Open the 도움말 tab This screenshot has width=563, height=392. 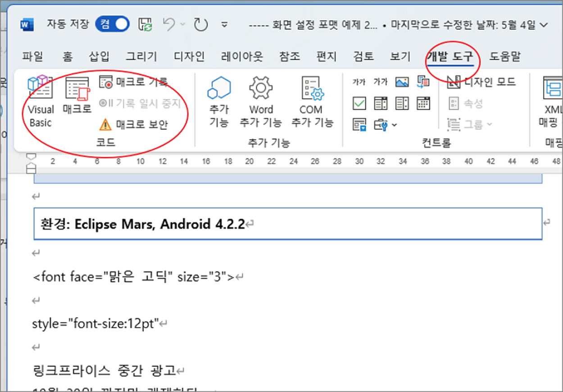point(505,57)
